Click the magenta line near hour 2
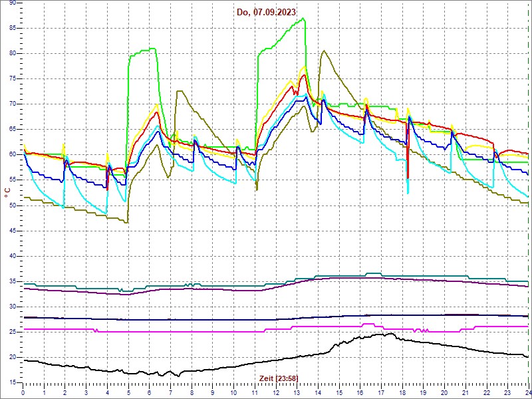The width and height of the screenshot is (532, 399). (x=65, y=329)
